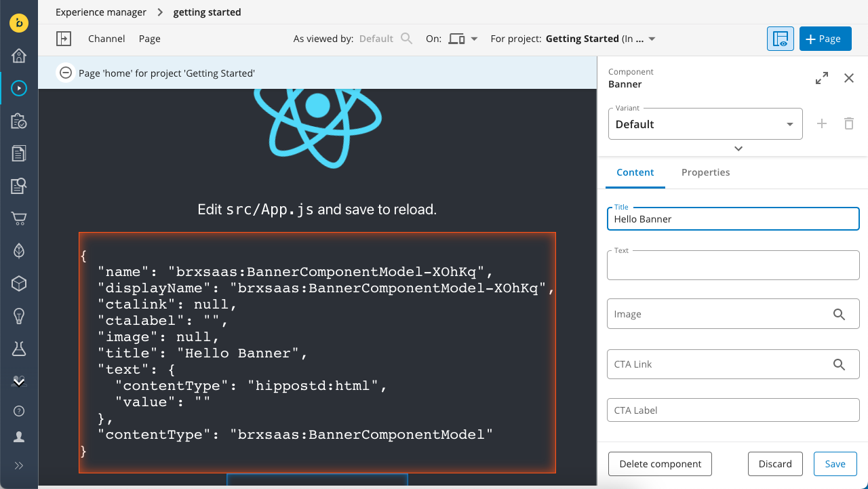Open the user account icon

point(19,437)
